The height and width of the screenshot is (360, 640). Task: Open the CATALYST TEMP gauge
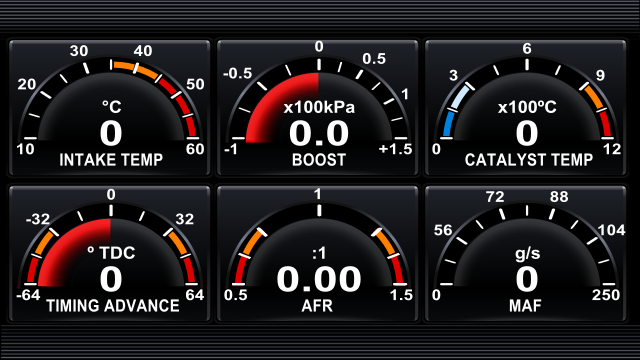[526, 108]
